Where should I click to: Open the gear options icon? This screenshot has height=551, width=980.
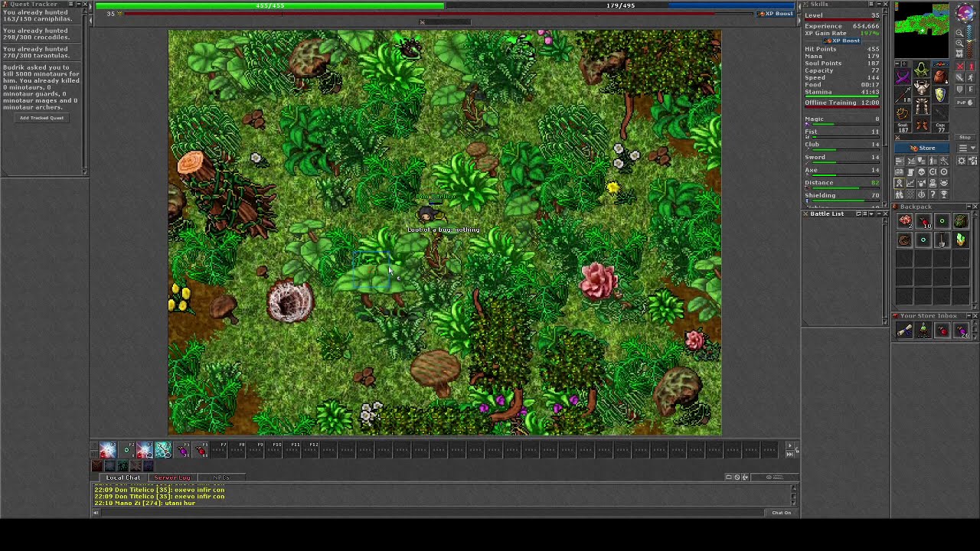tap(962, 161)
